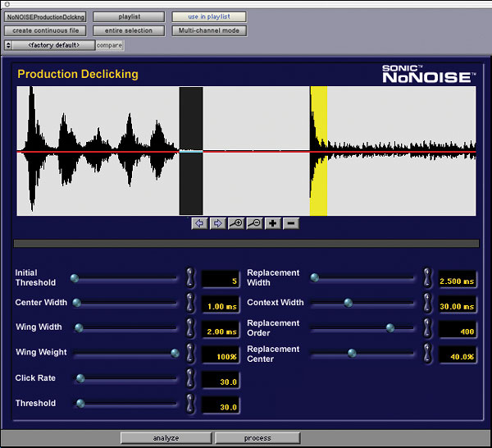Click the Context Width fine-adjust knob
492x448 pixels.
pos(427,303)
